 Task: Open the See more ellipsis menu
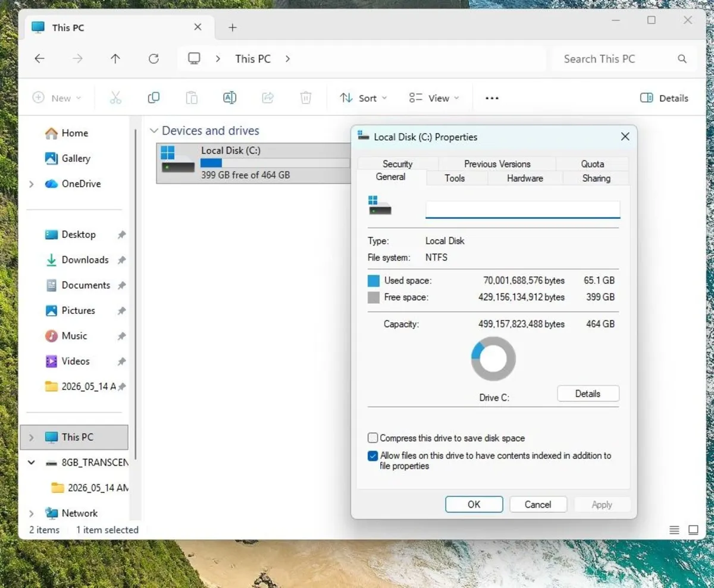coord(492,98)
